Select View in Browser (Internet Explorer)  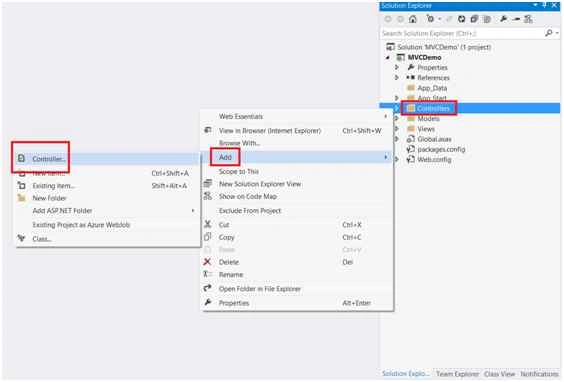point(270,131)
